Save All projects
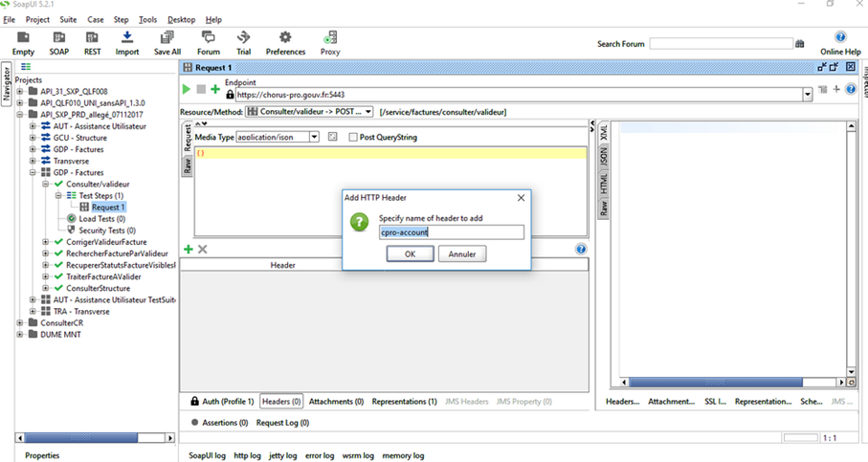 tap(167, 43)
